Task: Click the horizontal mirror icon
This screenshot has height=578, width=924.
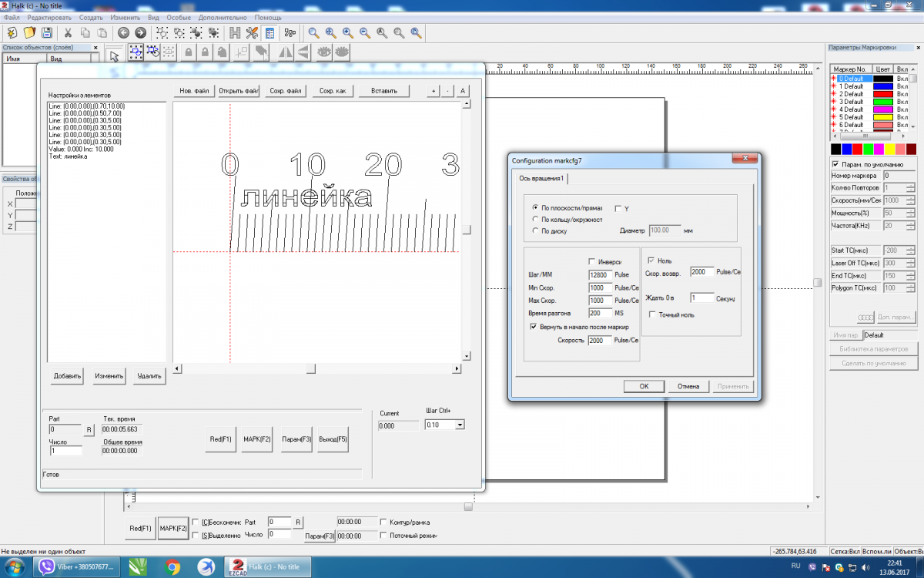Action: coord(286,52)
